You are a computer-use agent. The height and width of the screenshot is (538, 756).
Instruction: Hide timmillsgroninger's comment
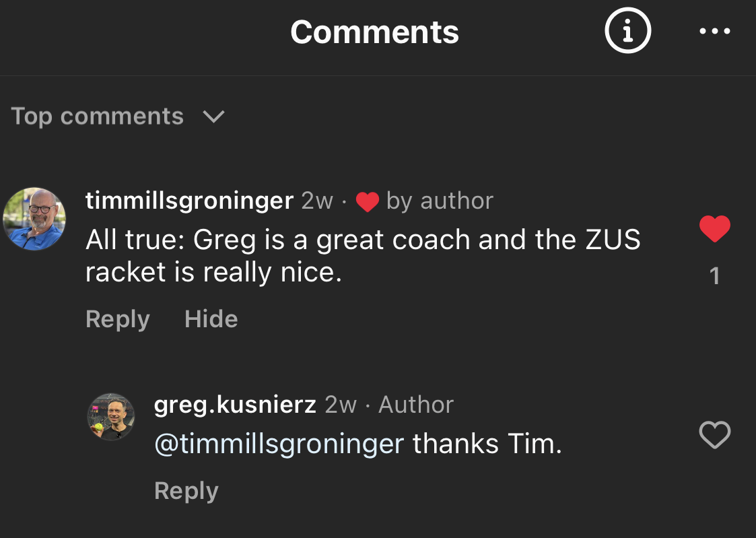pyautogui.click(x=211, y=319)
